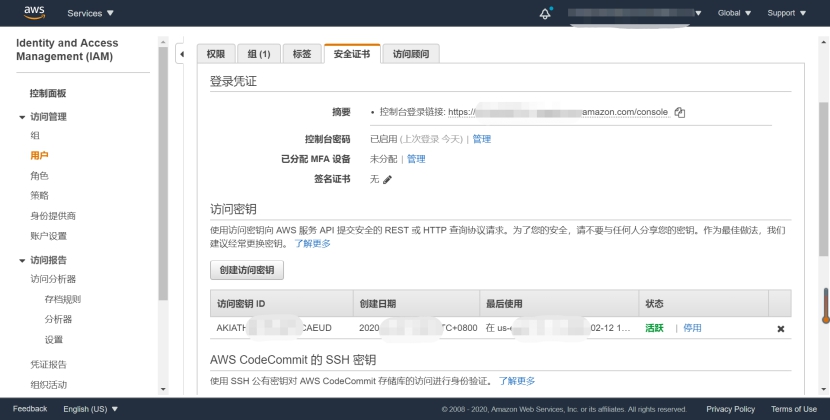The height and width of the screenshot is (420, 830).
Task: Open 设置 under 访问分析器
Action: 53,340
